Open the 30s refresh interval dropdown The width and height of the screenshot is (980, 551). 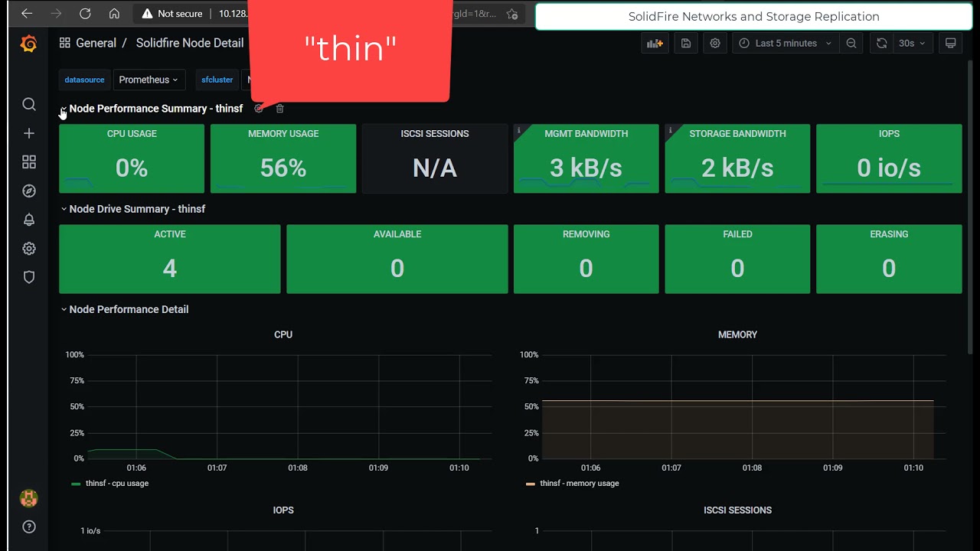[x=911, y=44]
